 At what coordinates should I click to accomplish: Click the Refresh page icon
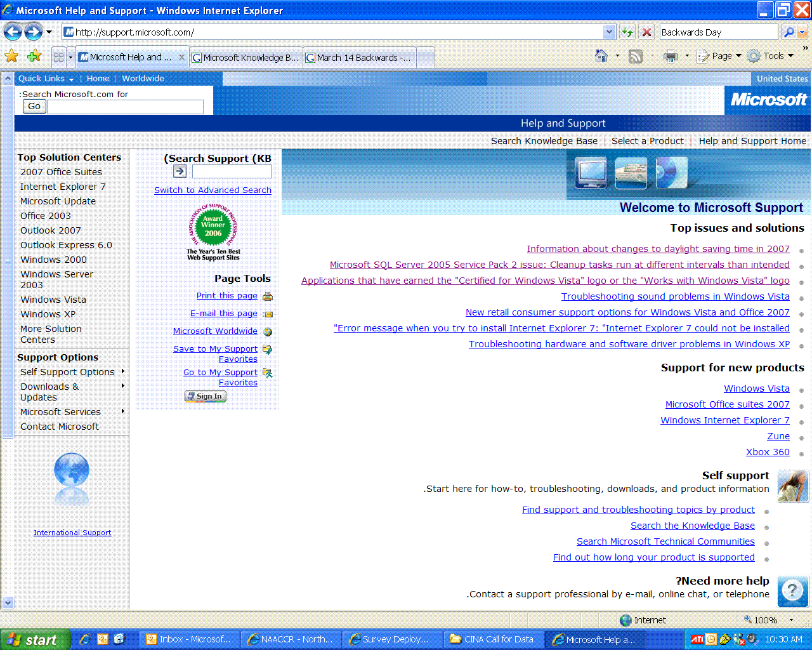click(627, 32)
